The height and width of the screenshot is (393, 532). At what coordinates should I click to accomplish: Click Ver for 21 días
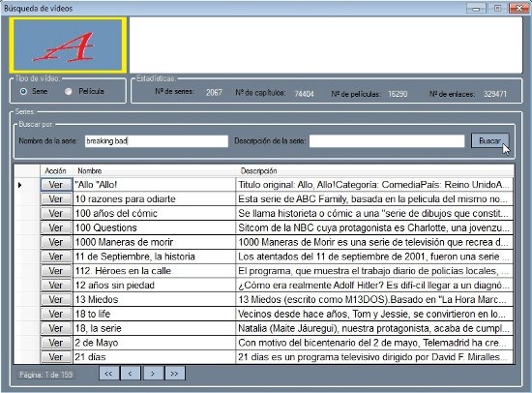coord(56,357)
